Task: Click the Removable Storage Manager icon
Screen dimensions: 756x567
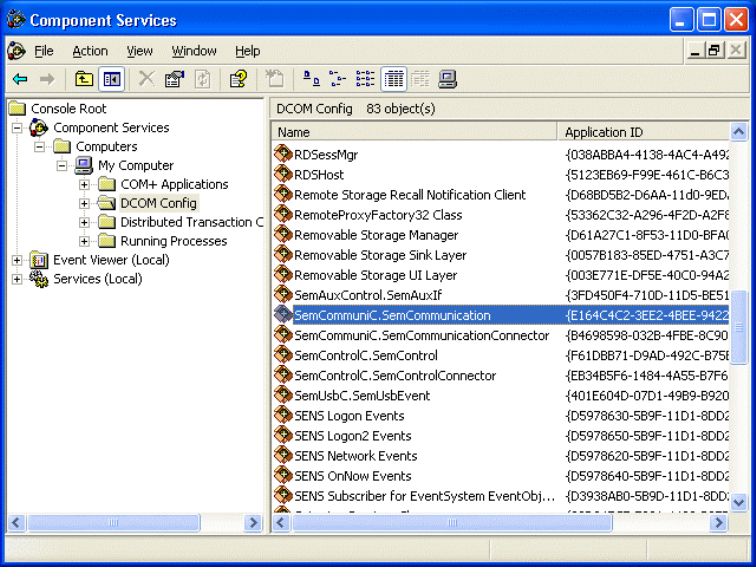Action: [283, 234]
